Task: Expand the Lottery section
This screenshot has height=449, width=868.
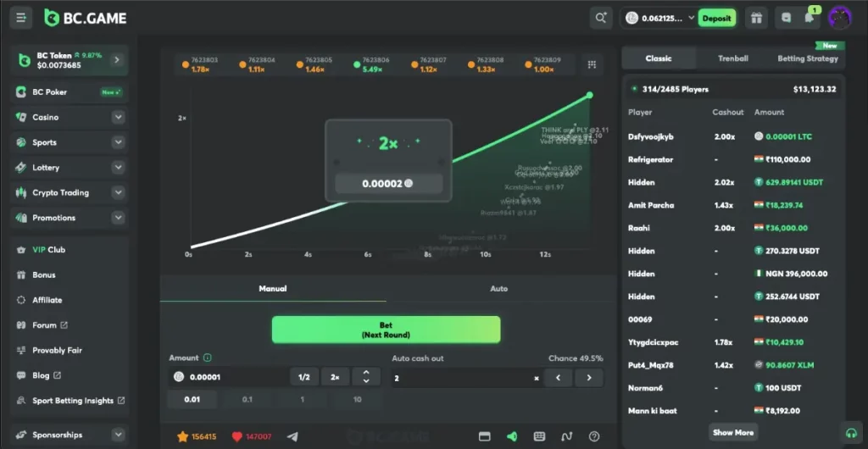Action: click(x=118, y=168)
